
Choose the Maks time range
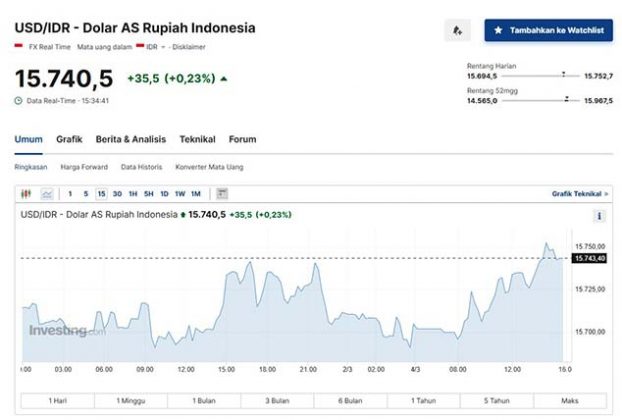[570, 401]
